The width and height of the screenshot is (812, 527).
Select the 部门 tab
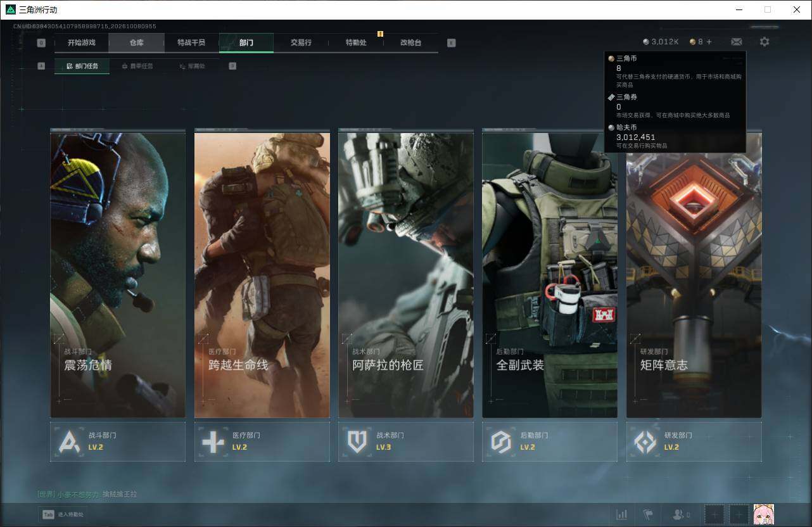pyautogui.click(x=246, y=42)
